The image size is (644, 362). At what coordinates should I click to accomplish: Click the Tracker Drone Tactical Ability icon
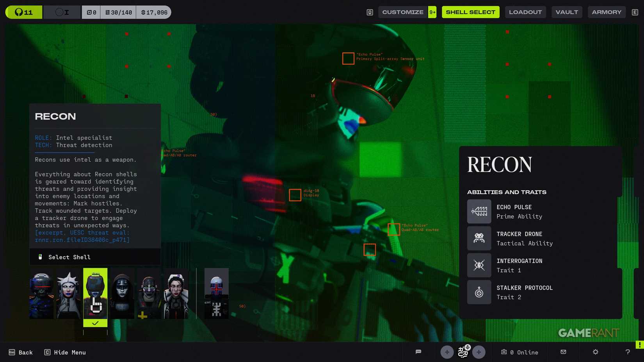(479, 238)
